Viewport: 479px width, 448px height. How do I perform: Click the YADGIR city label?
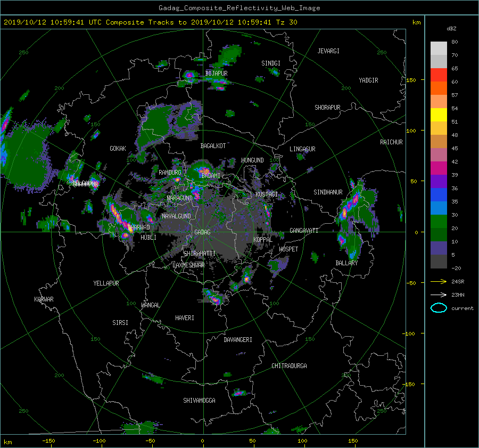pos(368,80)
